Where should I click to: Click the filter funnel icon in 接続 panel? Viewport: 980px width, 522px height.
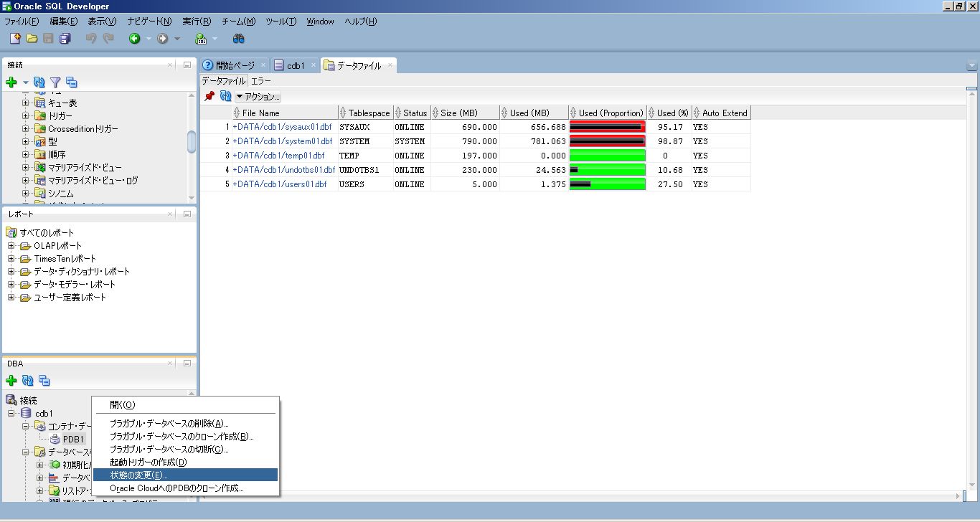point(55,82)
